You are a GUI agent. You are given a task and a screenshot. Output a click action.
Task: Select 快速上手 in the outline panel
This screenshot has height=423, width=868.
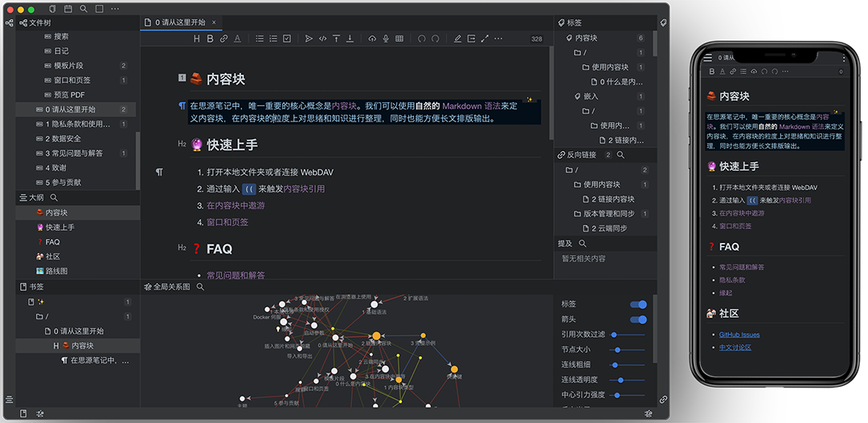coord(59,227)
